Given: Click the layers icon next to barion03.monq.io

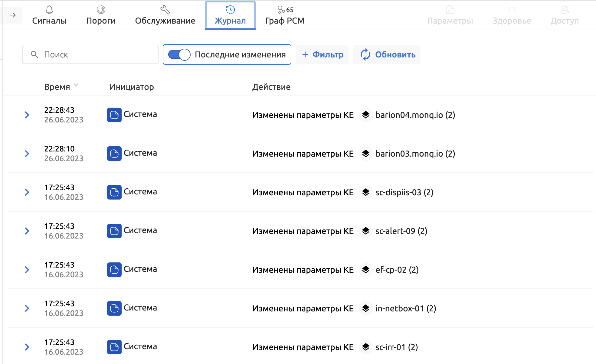Looking at the screenshot, I should [365, 154].
